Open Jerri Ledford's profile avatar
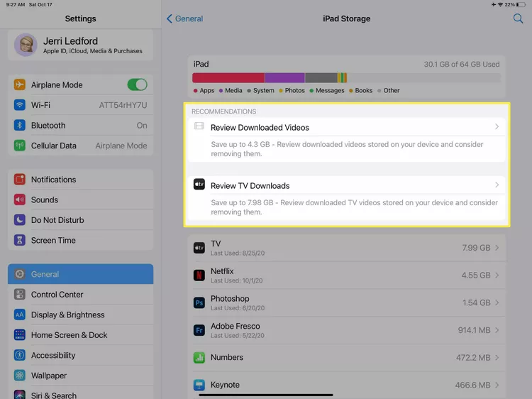The image size is (532, 399). (26, 45)
